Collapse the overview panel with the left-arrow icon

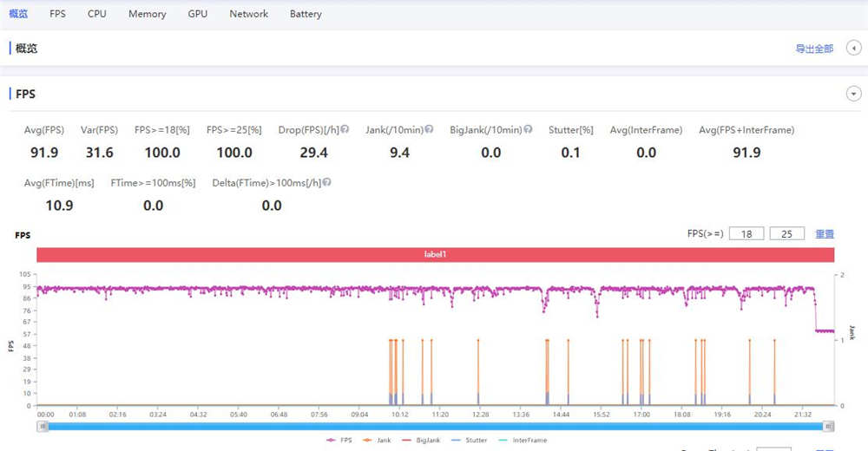[x=853, y=49]
